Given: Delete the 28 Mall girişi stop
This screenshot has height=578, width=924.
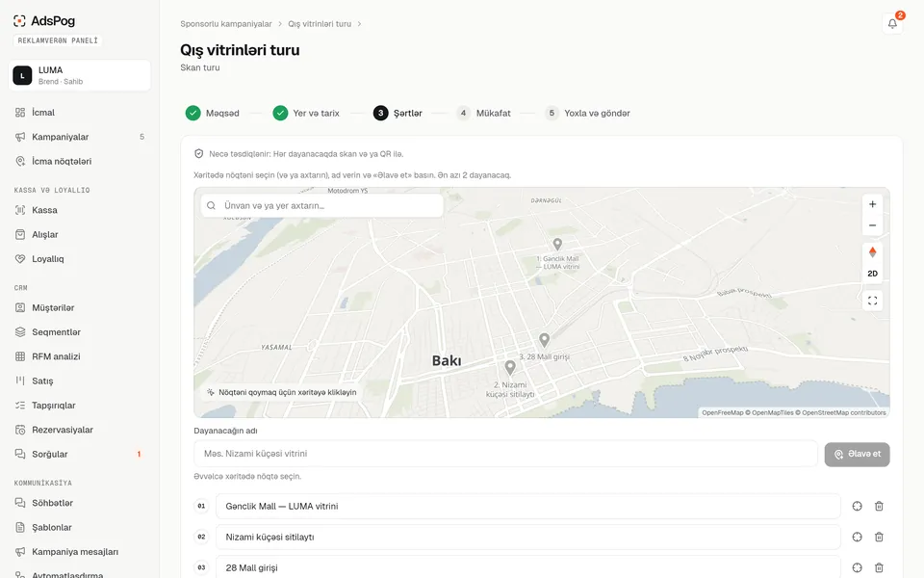Looking at the screenshot, I should pyautogui.click(x=879, y=567).
